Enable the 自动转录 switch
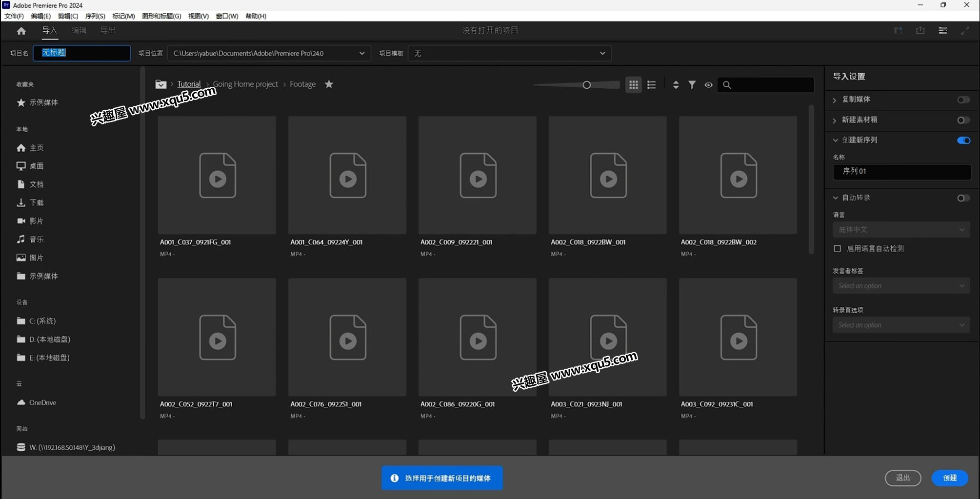Screen dimensions: 980x499 pyautogui.click(x=963, y=198)
